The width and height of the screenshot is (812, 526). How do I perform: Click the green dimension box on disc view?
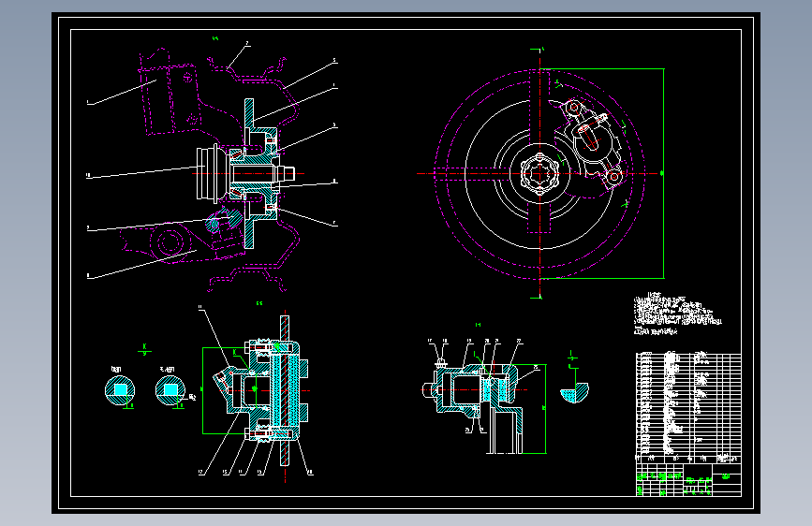tap(602, 173)
